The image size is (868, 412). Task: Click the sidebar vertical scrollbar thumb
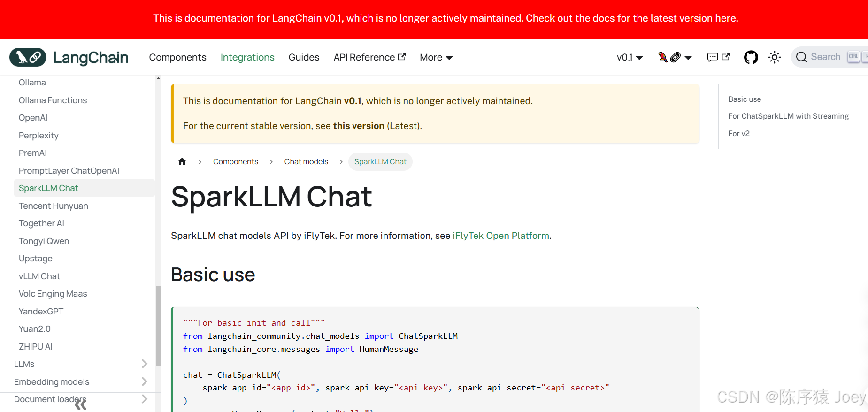[x=158, y=326]
